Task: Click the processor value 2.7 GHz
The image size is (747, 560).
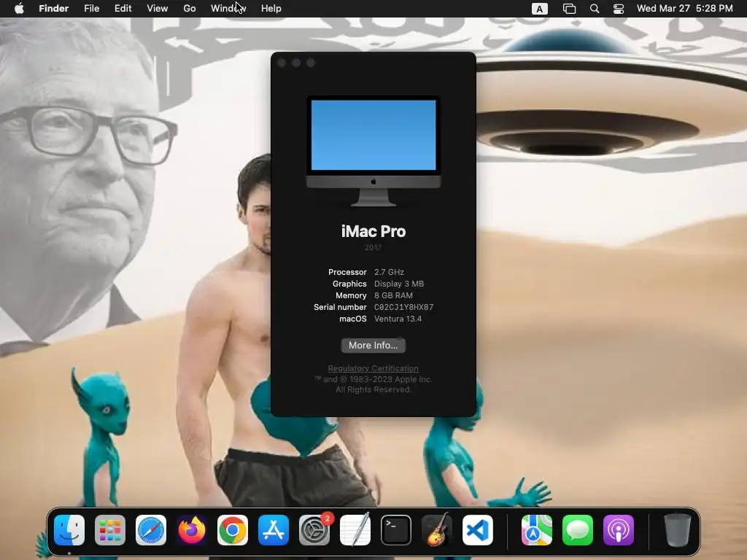Action: point(389,272)
